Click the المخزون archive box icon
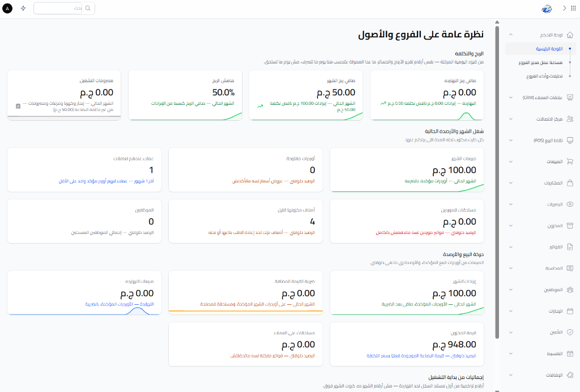This screenshot has height=392, width=580. pos(570,225)
